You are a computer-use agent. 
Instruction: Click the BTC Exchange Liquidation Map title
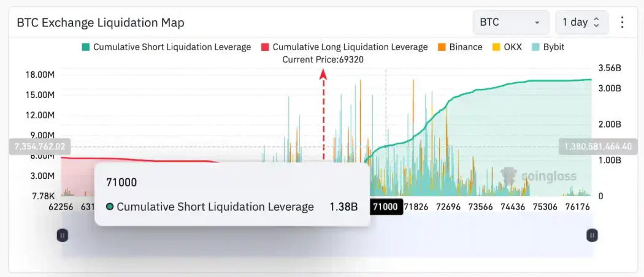pos(101,23)
